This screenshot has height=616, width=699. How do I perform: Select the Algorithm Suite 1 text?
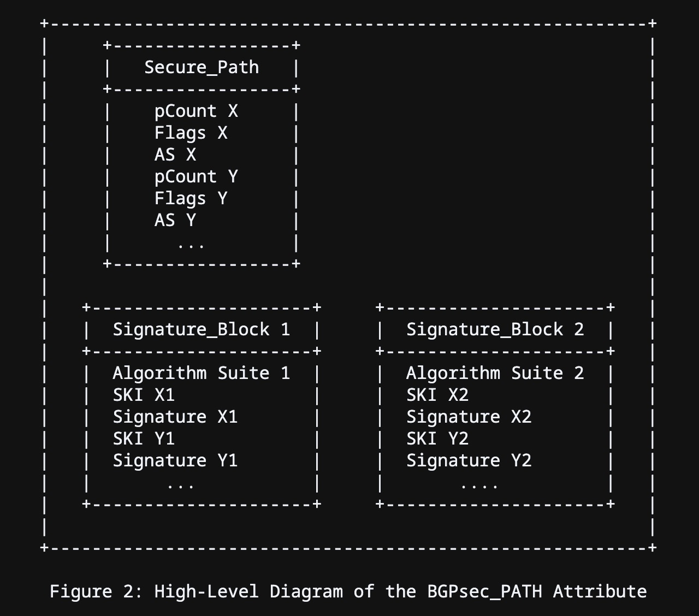point(201,374)
